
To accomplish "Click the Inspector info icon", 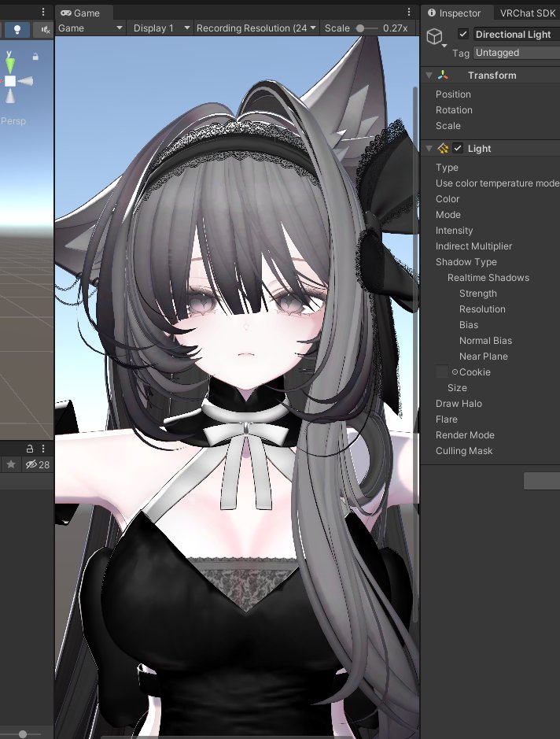I will pos(432,13).
